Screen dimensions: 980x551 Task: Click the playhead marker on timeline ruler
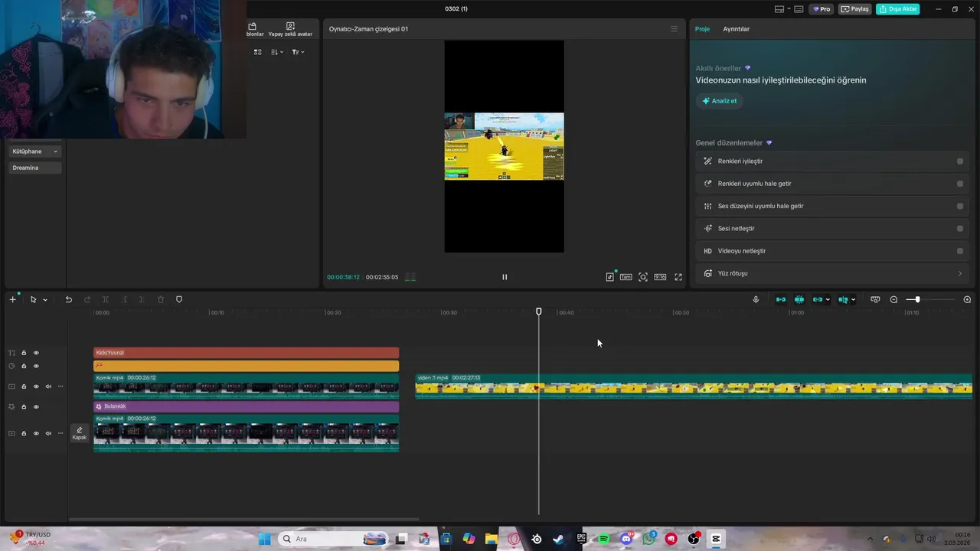(538, 311)
